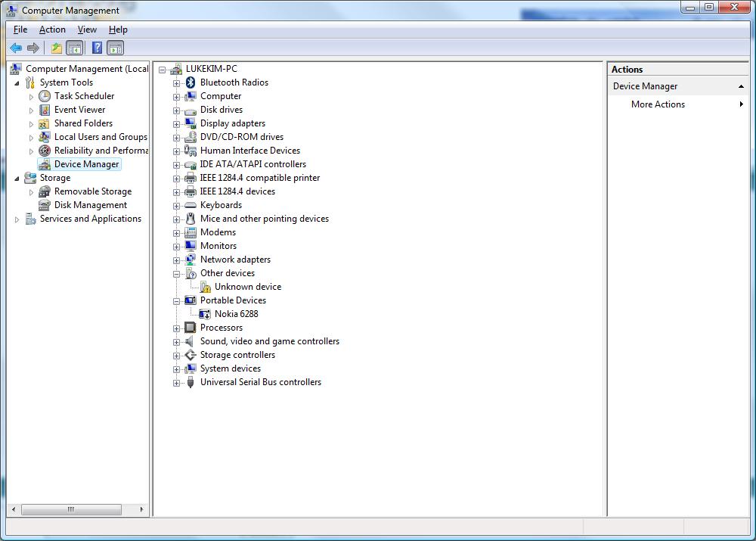The height and width of the screenshot is (541, 756).
Task: Collapse the Other devices node
Action: click(x=176, y=273)
